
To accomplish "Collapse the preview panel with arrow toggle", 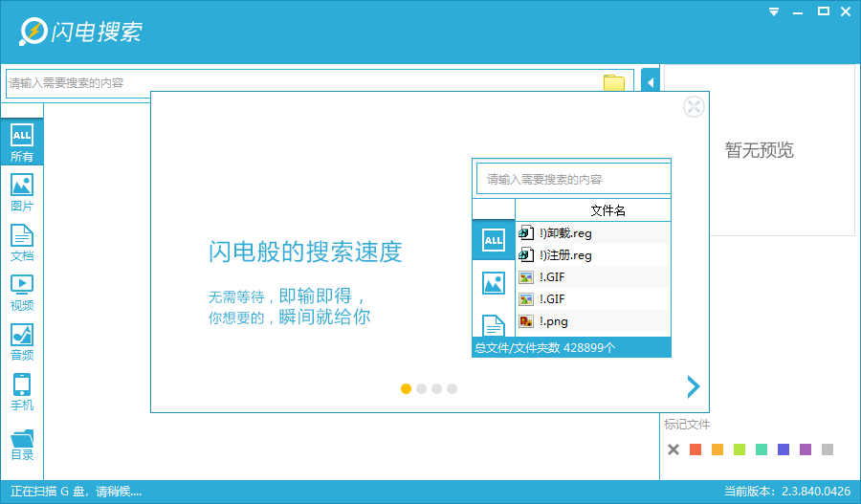I will tap(651, 83).
